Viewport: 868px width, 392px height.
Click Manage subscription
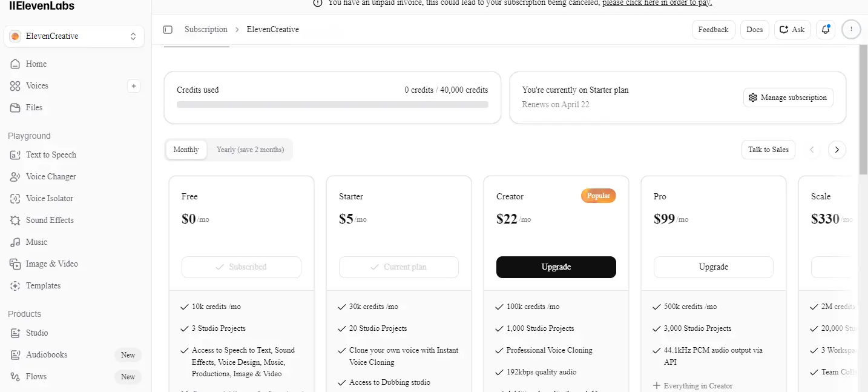pos(788,98)
